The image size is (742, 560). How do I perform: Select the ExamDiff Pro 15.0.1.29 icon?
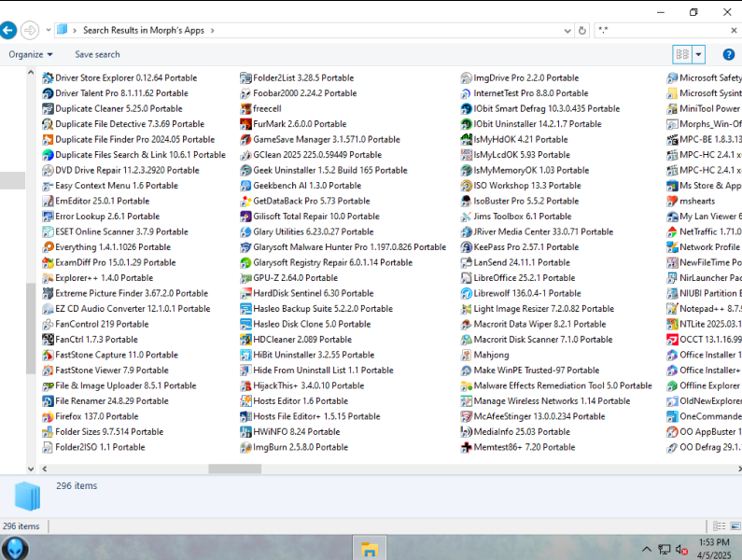pos(48,262)
